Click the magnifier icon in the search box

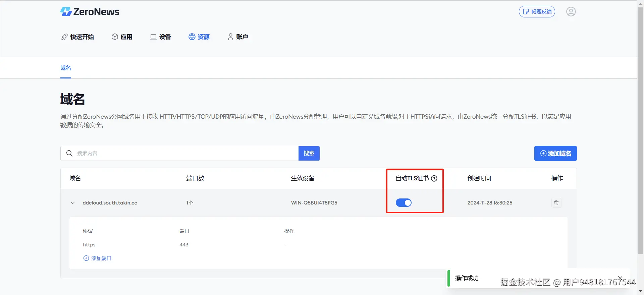coord(69,153)
